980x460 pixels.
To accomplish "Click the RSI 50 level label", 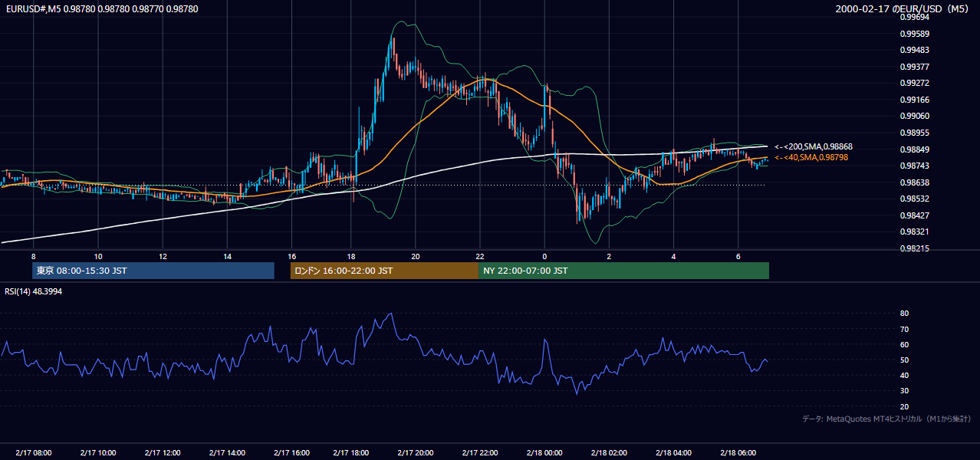I will click(904, 360).
